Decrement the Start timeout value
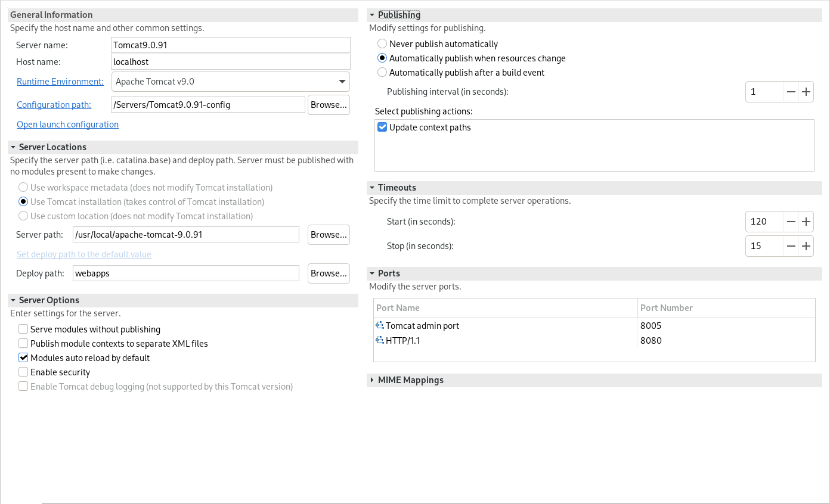The height and width of the screenshot is (504, 830). tap(791, 222)
